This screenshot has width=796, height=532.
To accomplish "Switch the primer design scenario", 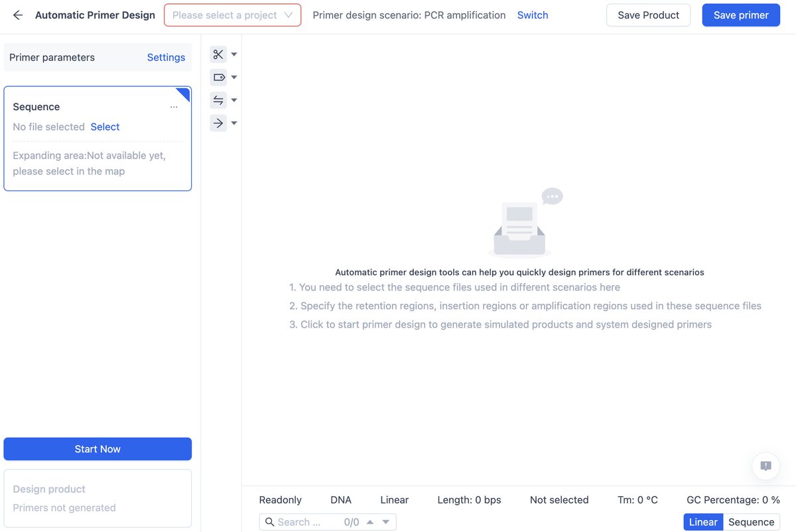I will 533,15.
